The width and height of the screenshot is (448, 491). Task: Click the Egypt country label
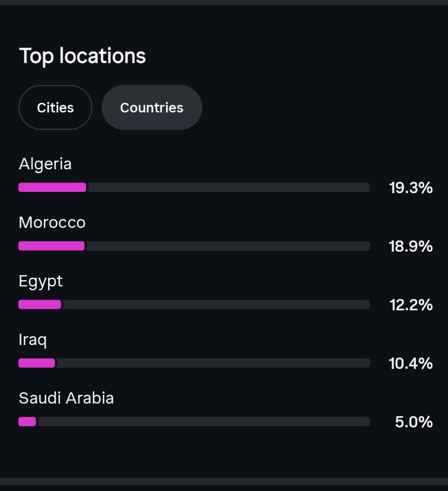pos(41,281)
